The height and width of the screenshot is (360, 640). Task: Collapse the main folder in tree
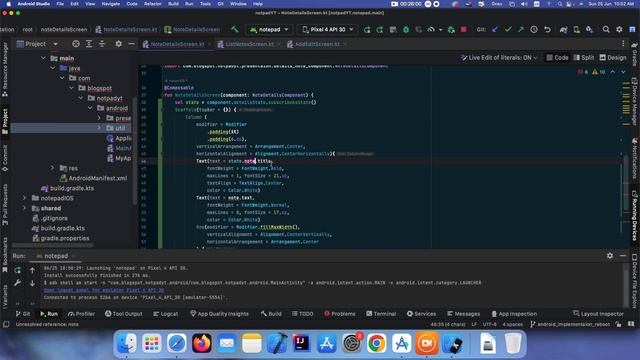(x=43, y=58)
